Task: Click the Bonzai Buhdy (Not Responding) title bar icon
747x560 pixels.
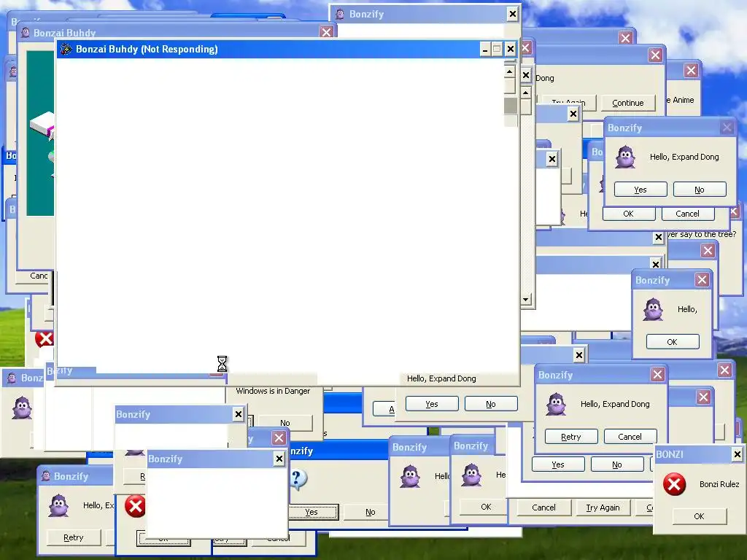Action: pyautogui.click(x=66, y=49)
